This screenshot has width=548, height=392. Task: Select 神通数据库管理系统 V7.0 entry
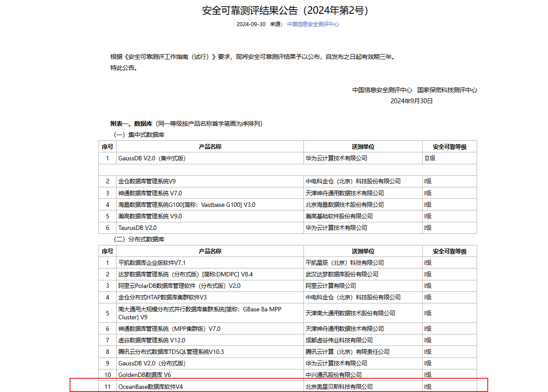(150, 193)
